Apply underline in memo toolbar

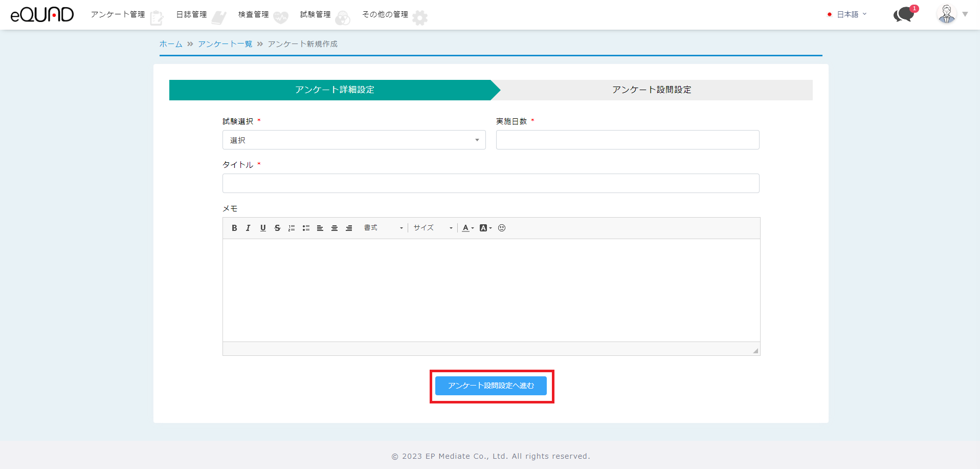point(263,228)
